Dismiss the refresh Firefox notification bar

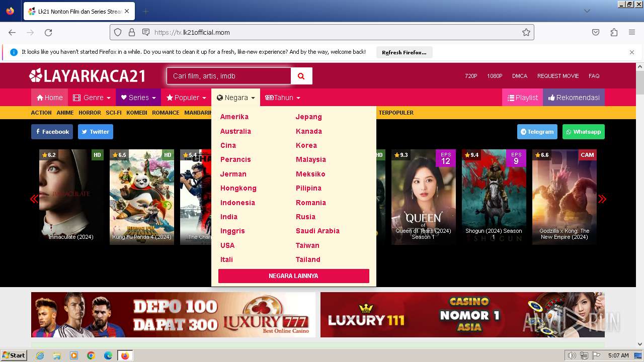point(632,52)
